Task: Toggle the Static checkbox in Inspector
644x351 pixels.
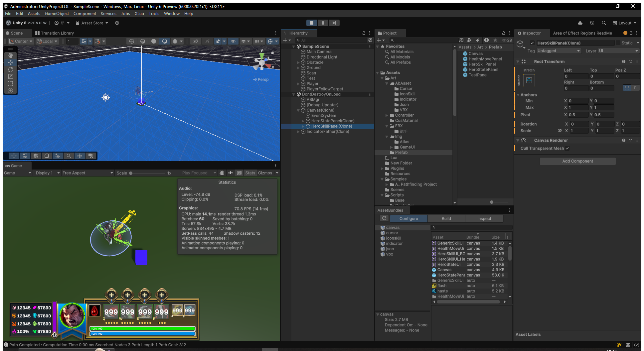Action: [618, 43]
